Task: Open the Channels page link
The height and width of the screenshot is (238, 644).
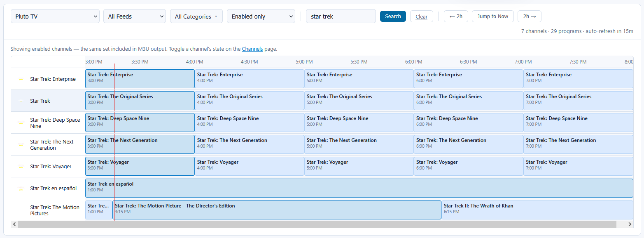Action: [x=252, y=49]
